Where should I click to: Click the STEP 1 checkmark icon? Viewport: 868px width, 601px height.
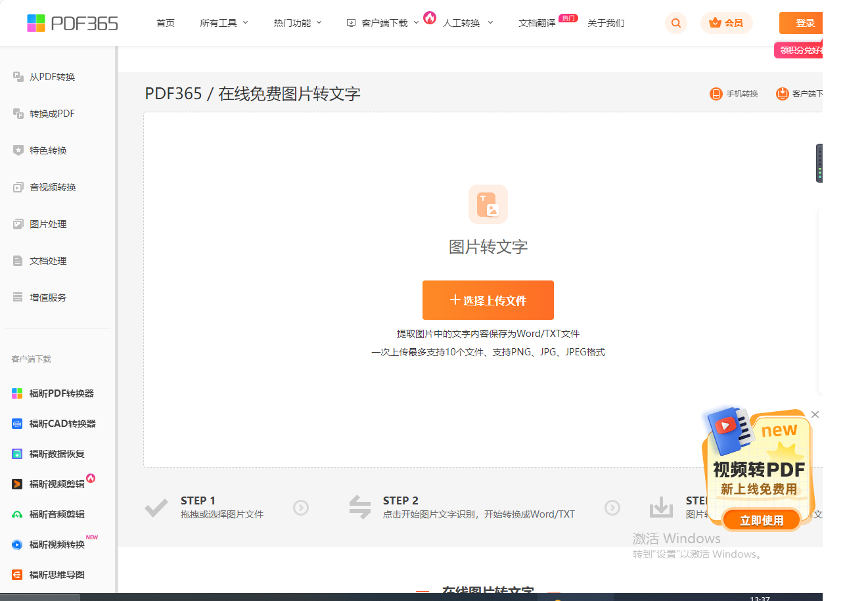(156, 508)
